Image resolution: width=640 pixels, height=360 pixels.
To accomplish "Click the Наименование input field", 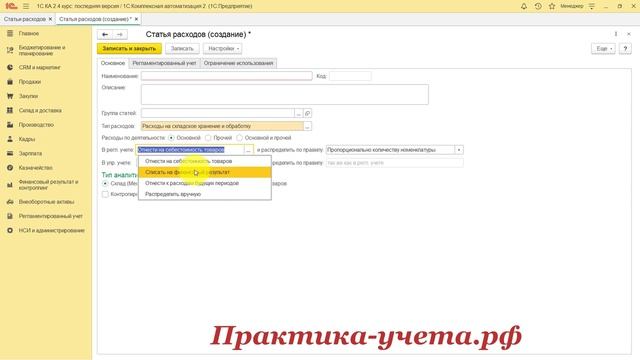I will [227, 76].
